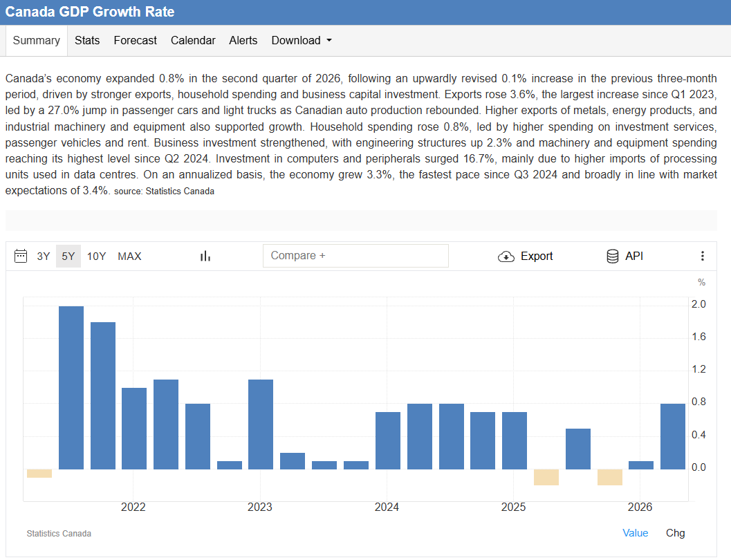Click the database API icon
Viewport: 731px width, 560px height.
(612, 256)
